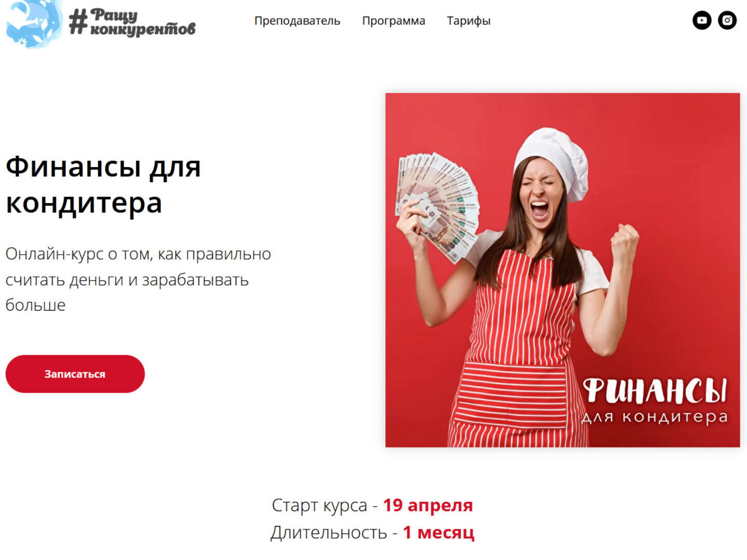Click the chef's raised fist in picture
Image resolution: width=747 pixels, height=560 pixels.
(x=625, y=241)
